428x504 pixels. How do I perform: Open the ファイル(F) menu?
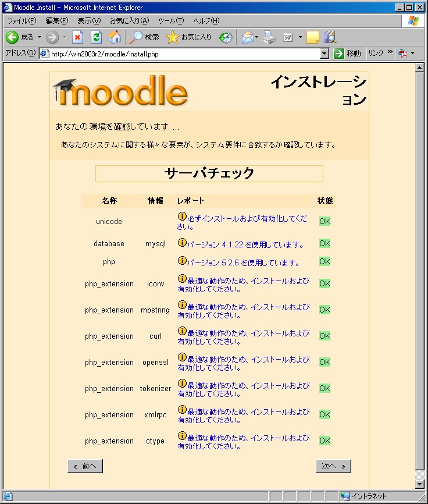22,21
